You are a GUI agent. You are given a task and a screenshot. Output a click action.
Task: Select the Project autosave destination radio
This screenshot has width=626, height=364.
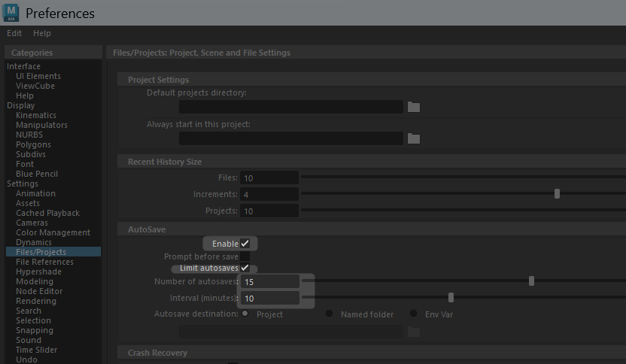click(245, 314)
